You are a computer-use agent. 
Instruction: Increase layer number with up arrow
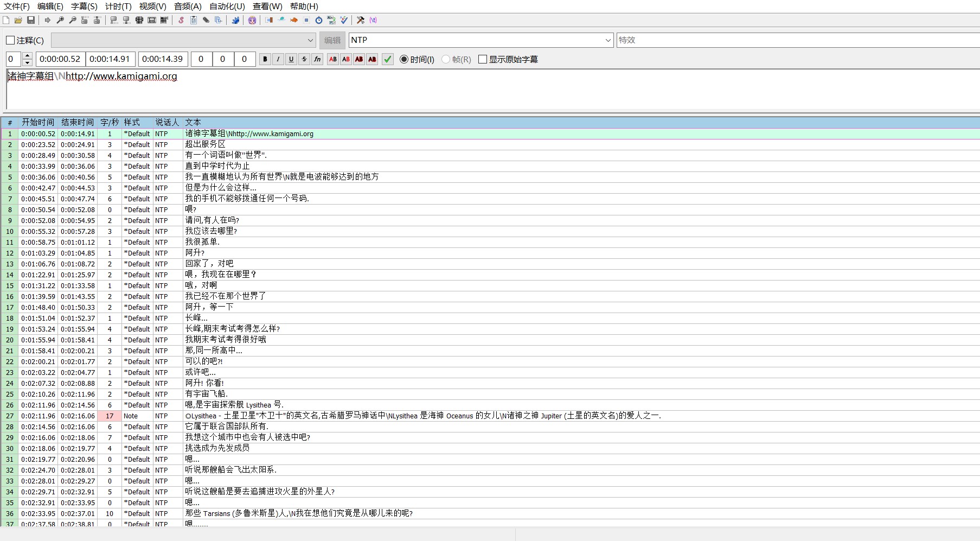point(27,56)
